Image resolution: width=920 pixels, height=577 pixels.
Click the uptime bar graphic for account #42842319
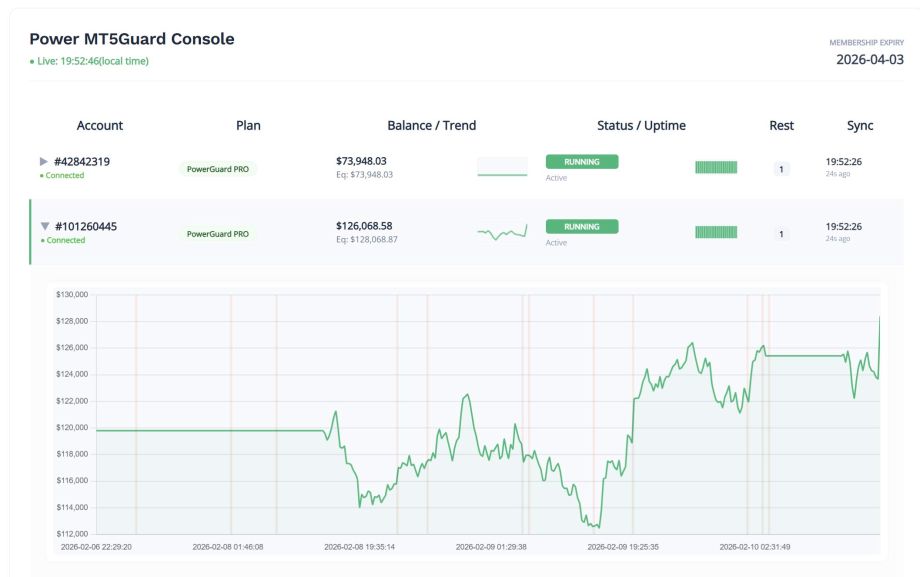click(714, 166)
